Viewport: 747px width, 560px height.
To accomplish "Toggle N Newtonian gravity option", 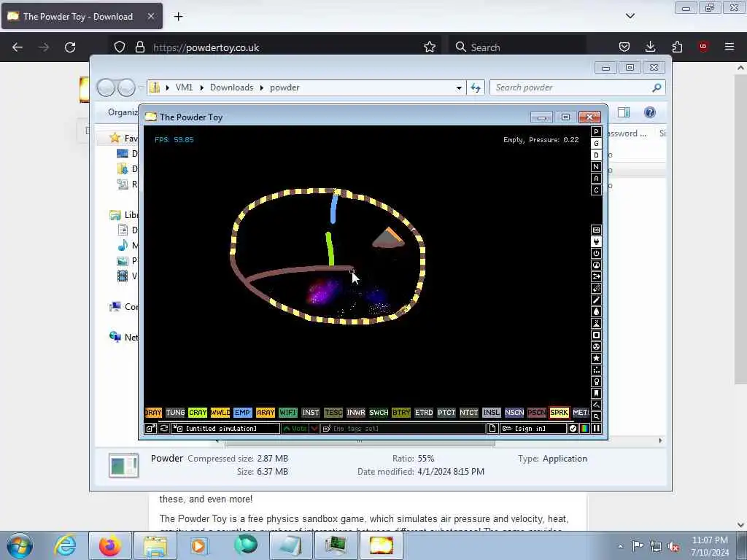I will 596,167.
